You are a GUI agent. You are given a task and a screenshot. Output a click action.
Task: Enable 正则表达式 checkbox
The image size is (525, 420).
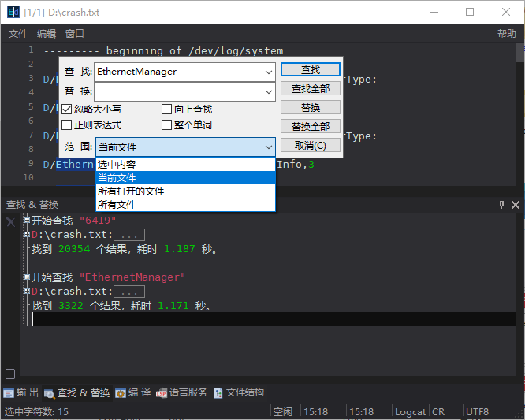[x=67, y=125]
